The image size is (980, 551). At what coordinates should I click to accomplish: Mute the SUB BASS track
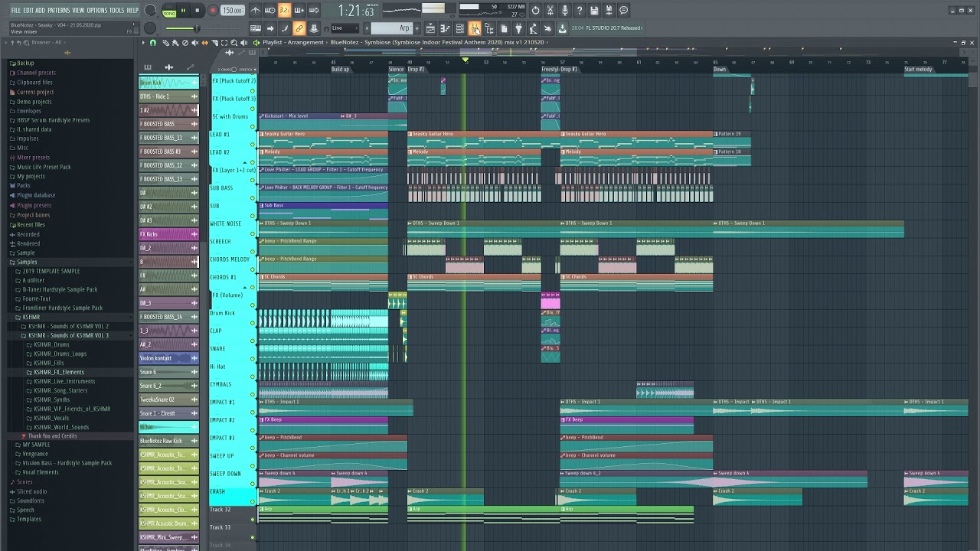click(253, 197)
